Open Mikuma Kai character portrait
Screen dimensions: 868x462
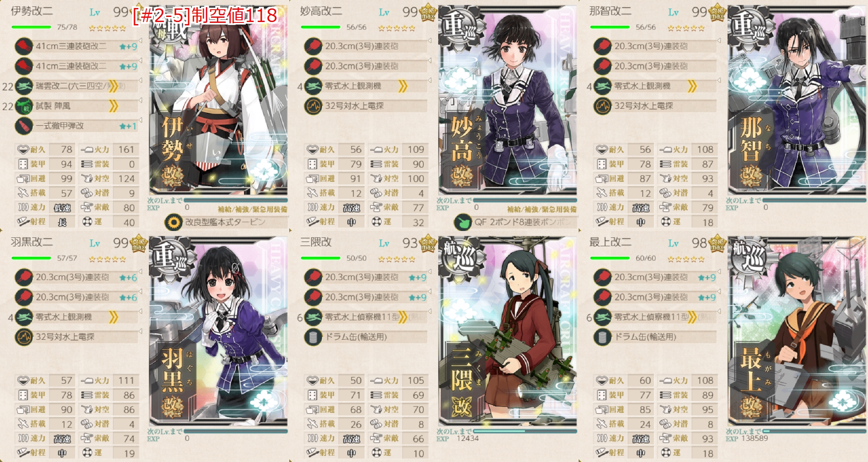[x=508, y=331]
